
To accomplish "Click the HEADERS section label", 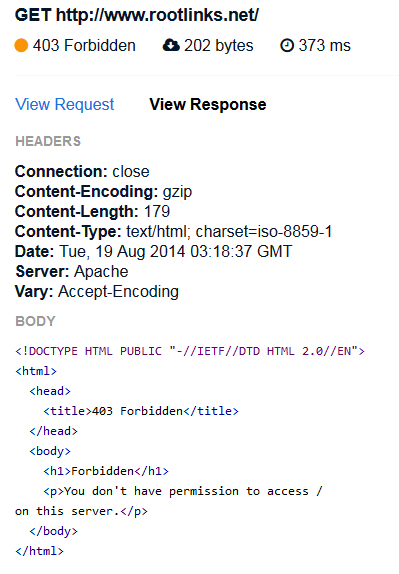I will click(48, 141).
